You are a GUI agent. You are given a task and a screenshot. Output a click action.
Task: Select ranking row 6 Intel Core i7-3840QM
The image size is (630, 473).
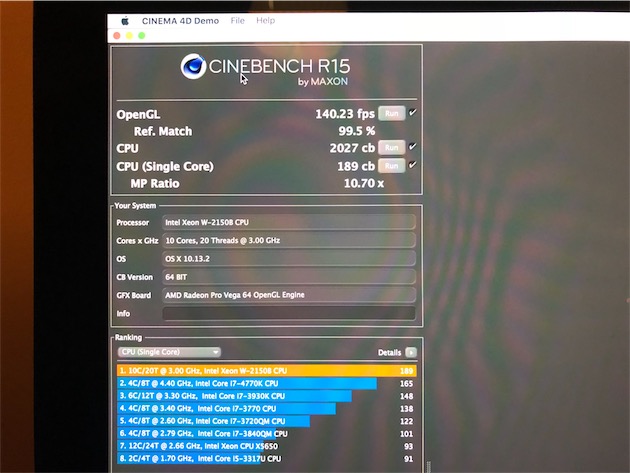pos(267,434)
